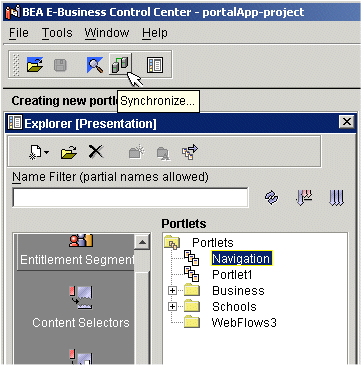Click the red-arrow sort icon beside filter
The height and width of the screenshot is (365, 361).
(x=304, y=198)
